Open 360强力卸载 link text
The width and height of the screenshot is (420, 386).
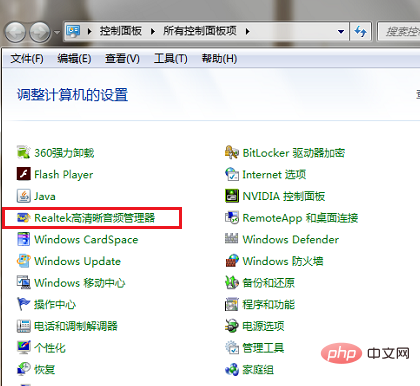tap(64, 153)
